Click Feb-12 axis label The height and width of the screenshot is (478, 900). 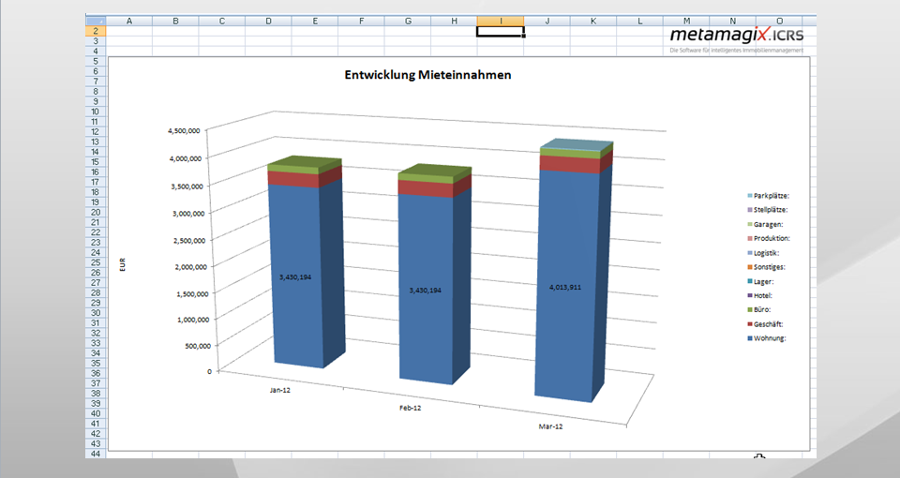click(410, 408)
